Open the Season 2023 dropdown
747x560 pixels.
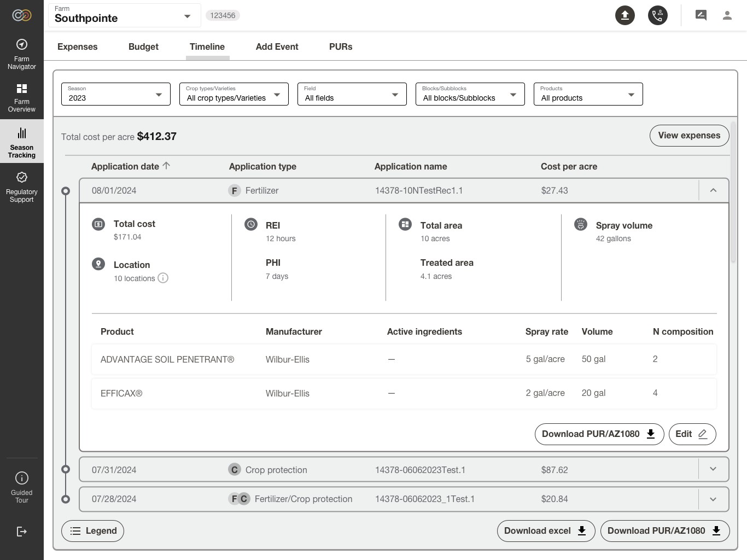coord(116,94)
